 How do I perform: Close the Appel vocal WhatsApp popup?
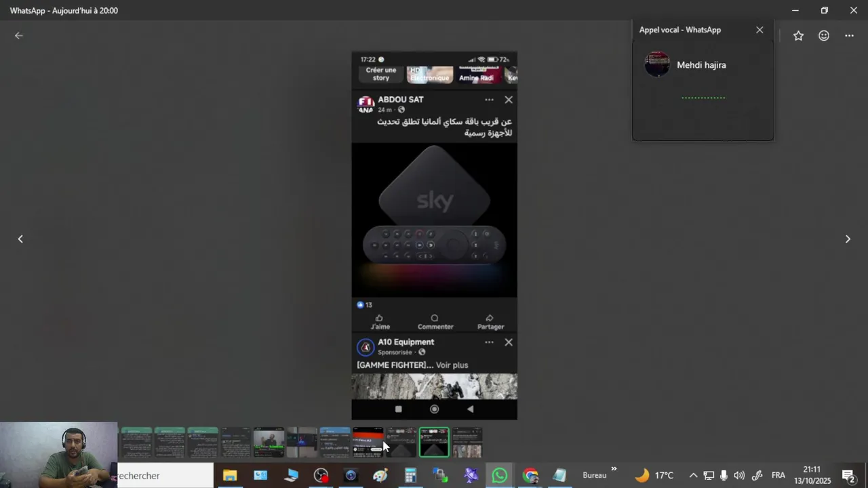point(759,30)
